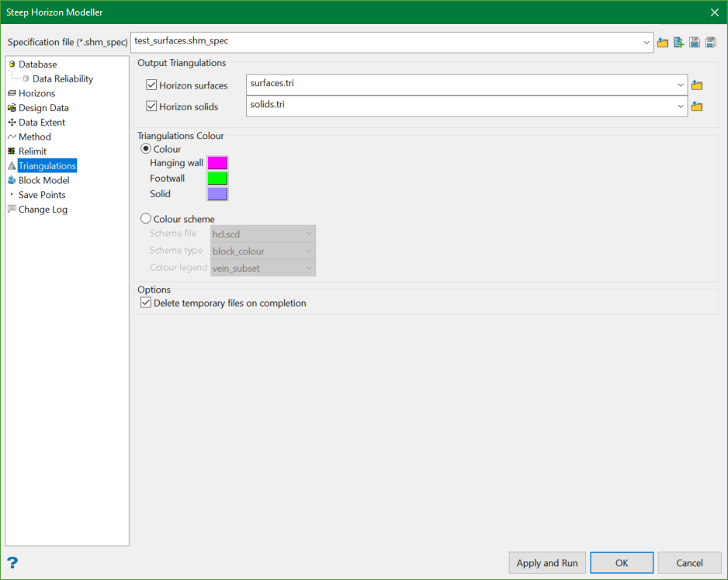Open the surfaces.tri dropdown list

coord(681,85)
